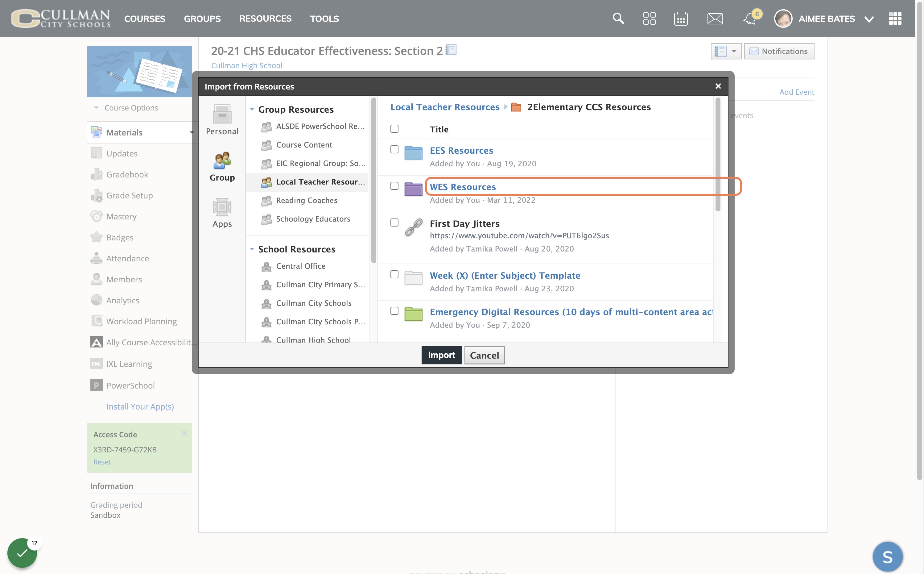Check the Emergency Digital Resources checkbox
This screenshot has height=574, width=924.
click(394, 311)
